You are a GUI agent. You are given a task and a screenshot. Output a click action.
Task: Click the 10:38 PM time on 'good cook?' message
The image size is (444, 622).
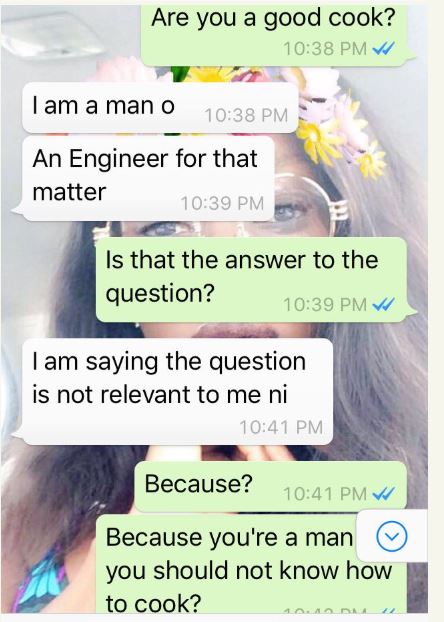pyautogui.click(x=325, y=49)
